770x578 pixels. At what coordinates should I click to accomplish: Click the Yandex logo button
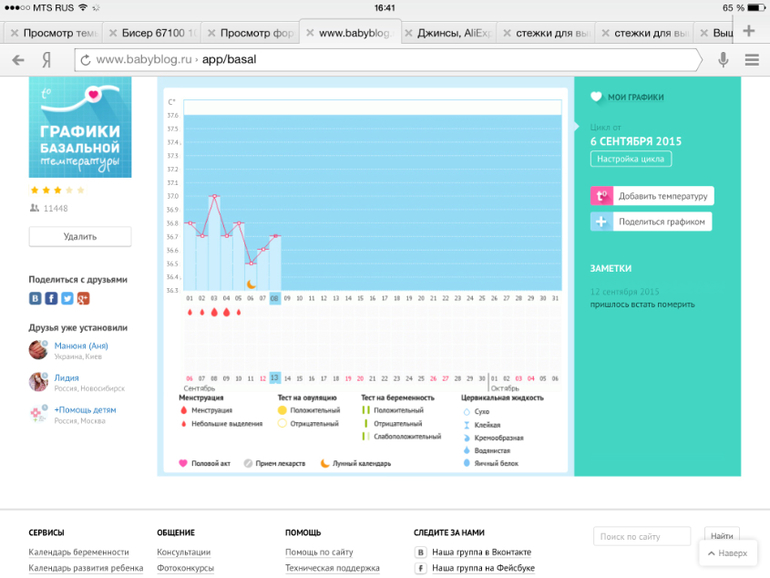tap(46, 60)
